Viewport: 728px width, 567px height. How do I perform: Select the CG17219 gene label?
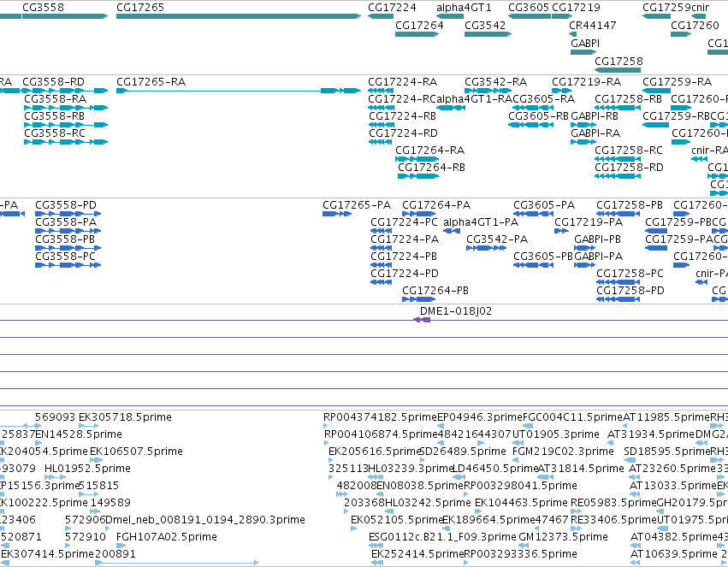[x=576, y=8]
